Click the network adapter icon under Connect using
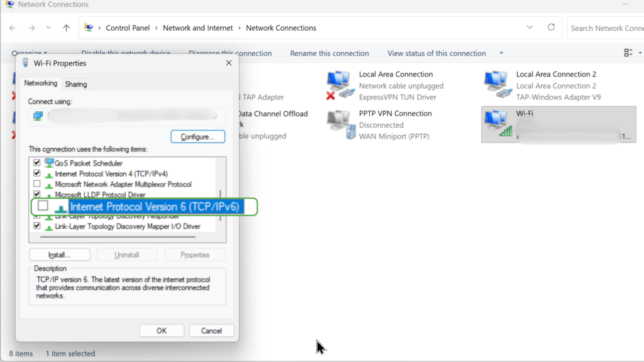 pyautogui.click(x=38, y=116)
